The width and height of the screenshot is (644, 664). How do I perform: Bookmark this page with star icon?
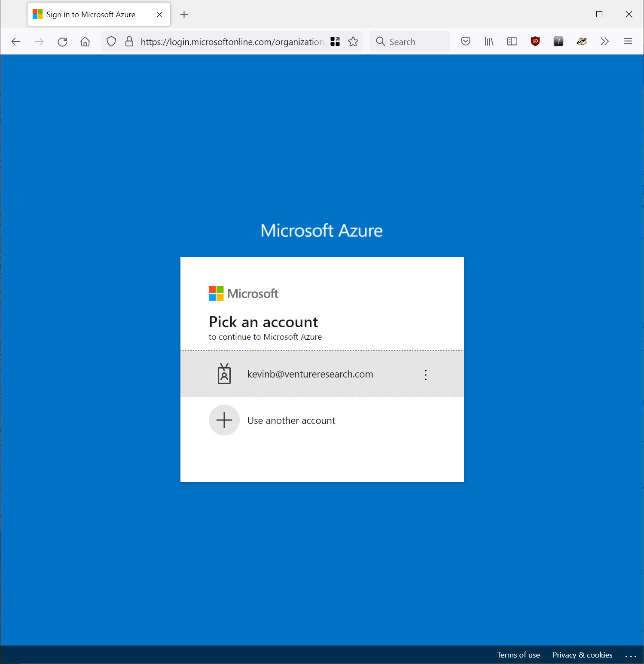click(353, 41)
